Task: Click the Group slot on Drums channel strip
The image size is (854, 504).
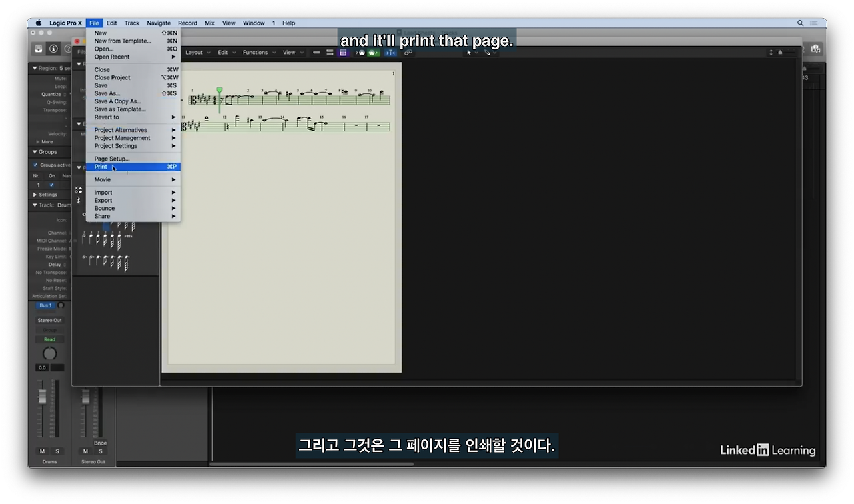Action: click(49, 330)
